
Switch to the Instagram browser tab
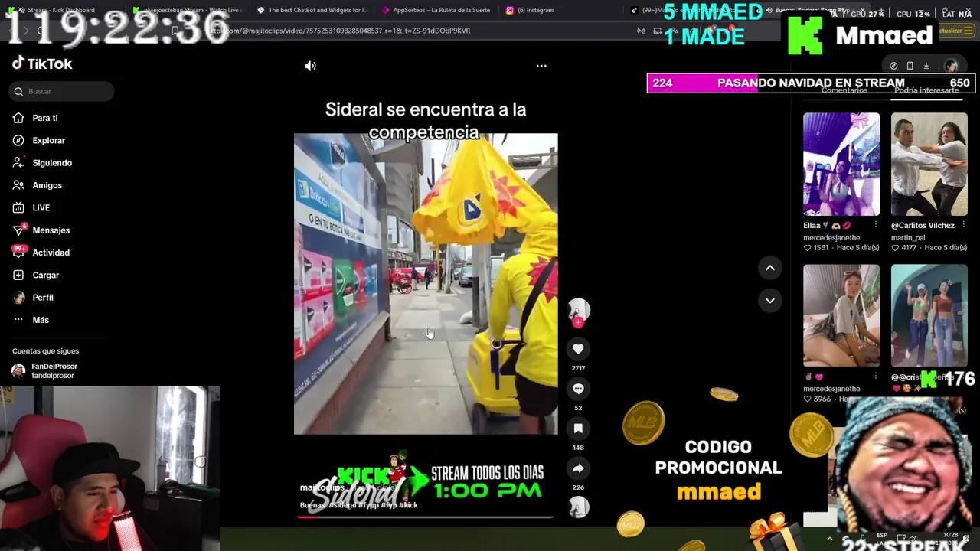(529, 10)
